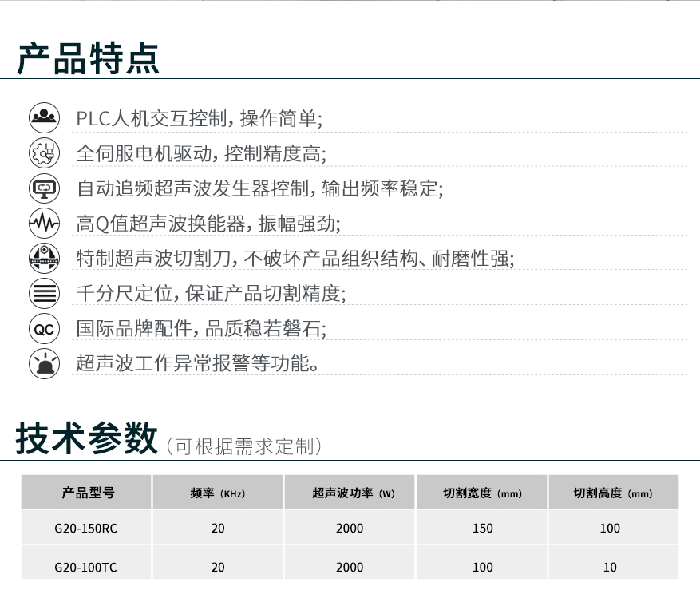
Task: Select the 切割高度 (mm) column header
Action: click(613, 493)
